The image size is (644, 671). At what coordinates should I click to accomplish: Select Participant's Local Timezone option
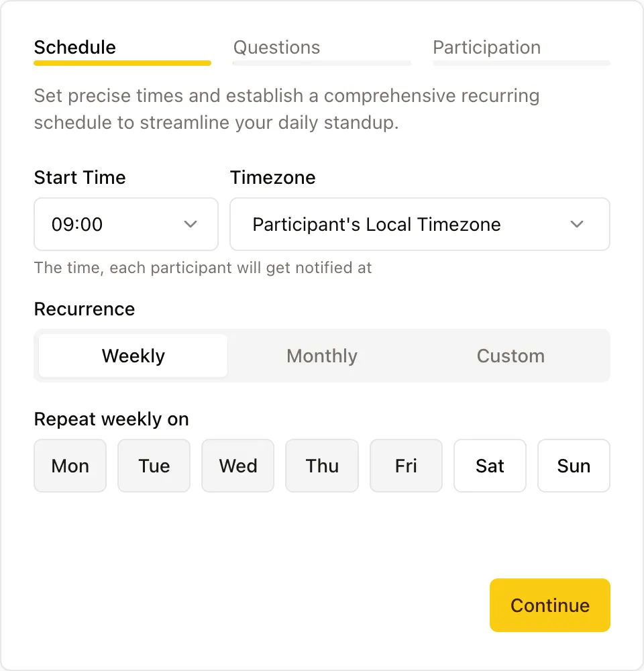[x=376, y=224]
